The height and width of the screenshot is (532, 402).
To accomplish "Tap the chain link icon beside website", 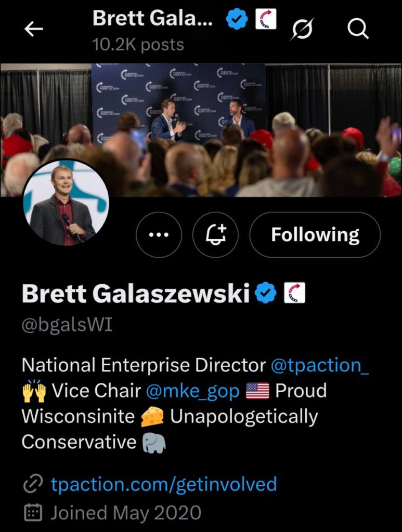I will pos(33,484).
